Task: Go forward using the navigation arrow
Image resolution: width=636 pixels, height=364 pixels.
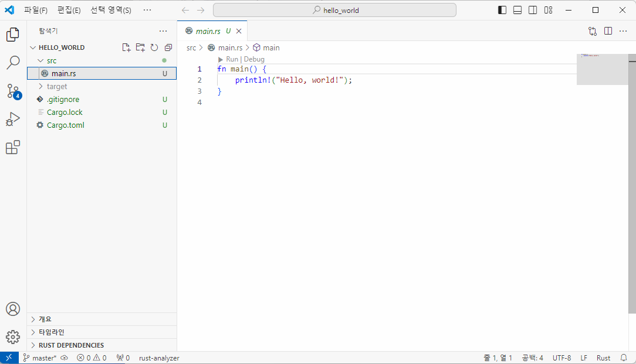Action: coord(201,10)
